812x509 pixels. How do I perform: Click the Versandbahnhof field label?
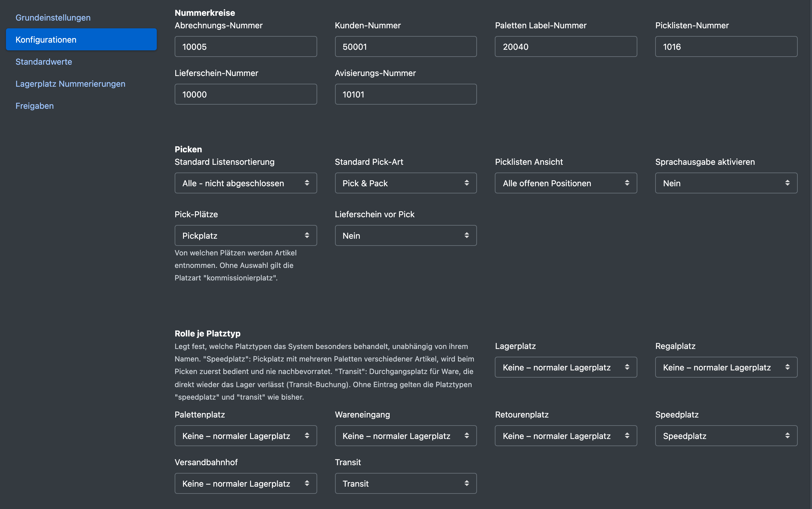click(x=206, y=462)
